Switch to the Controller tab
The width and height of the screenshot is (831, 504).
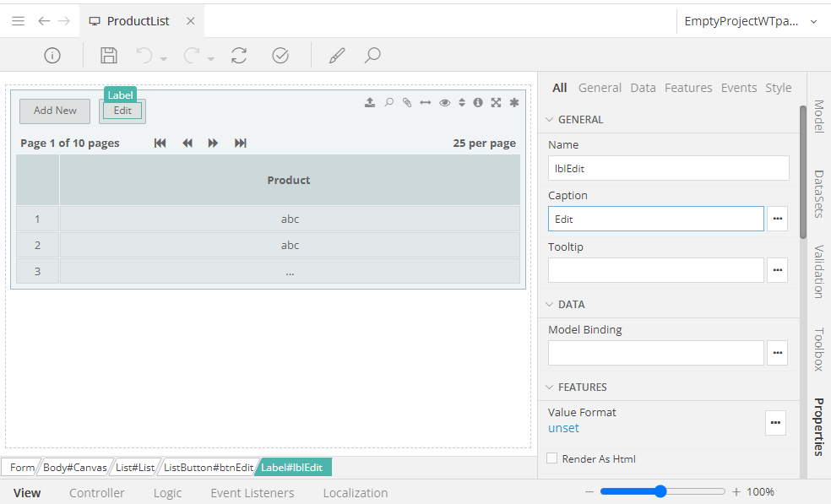coord(96,493)
